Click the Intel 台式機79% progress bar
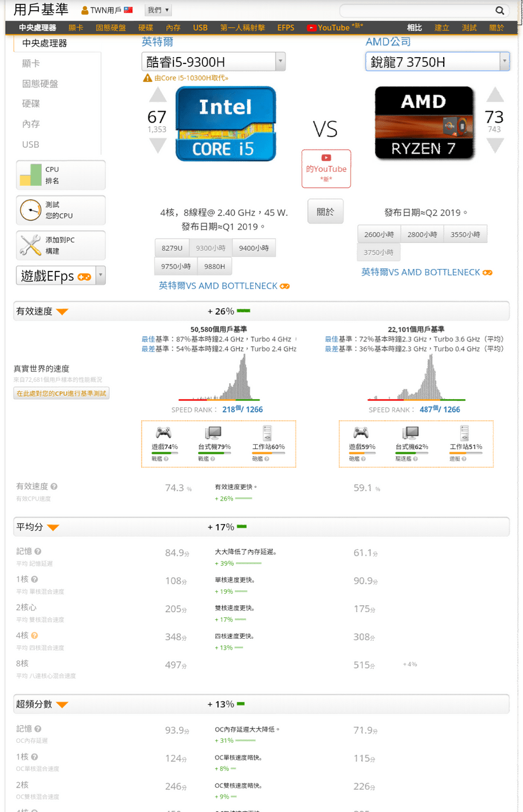523x812 pixels. click(x=214, y=453)
